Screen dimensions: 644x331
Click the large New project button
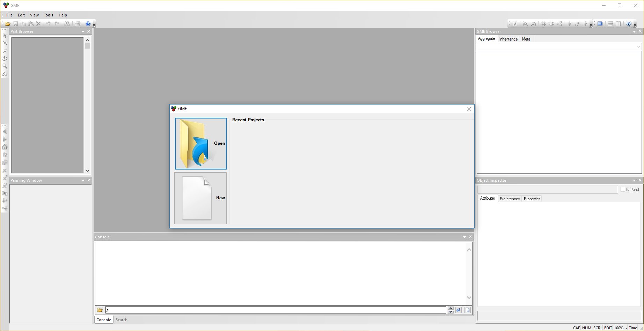click(x=201, y=198)
